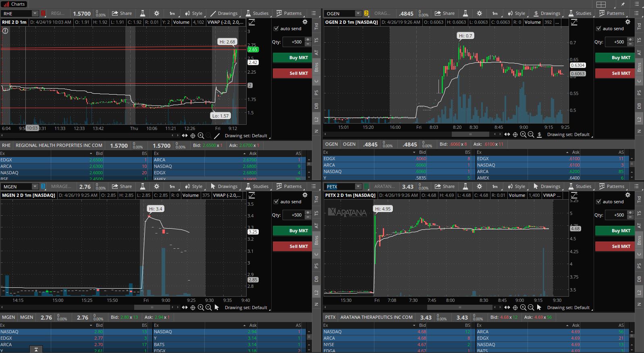
Task: Open chart settings gear in RHE toolbar
Action: [157, 13]
